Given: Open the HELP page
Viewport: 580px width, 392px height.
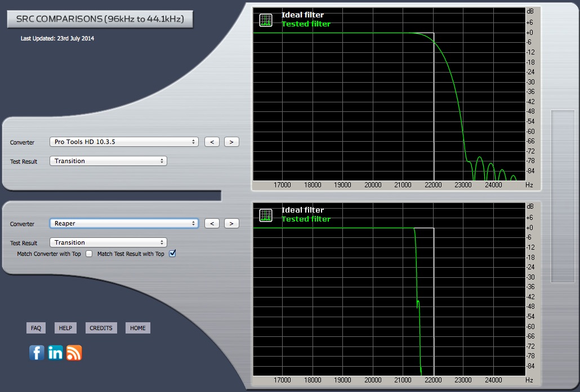Looking at the screenshot, I should (x=65, y=328).
